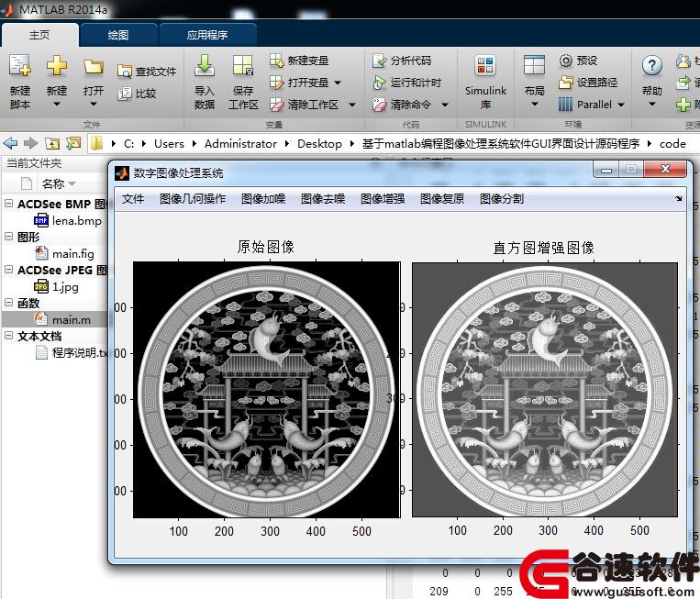This screenshot has height=599, width=700.
Task: Open the Clear Workspace dropdown arrow
Action: coord(352,105)
